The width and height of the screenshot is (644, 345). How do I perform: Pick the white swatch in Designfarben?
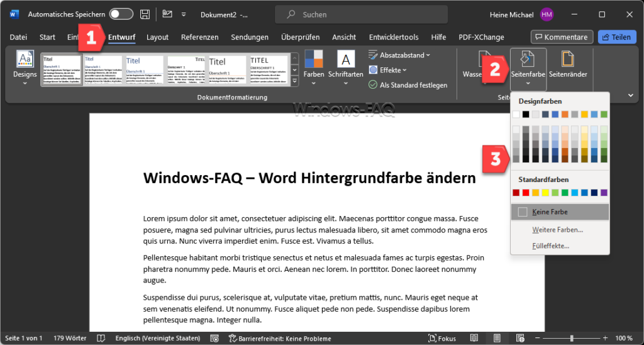tap(516, 115)
